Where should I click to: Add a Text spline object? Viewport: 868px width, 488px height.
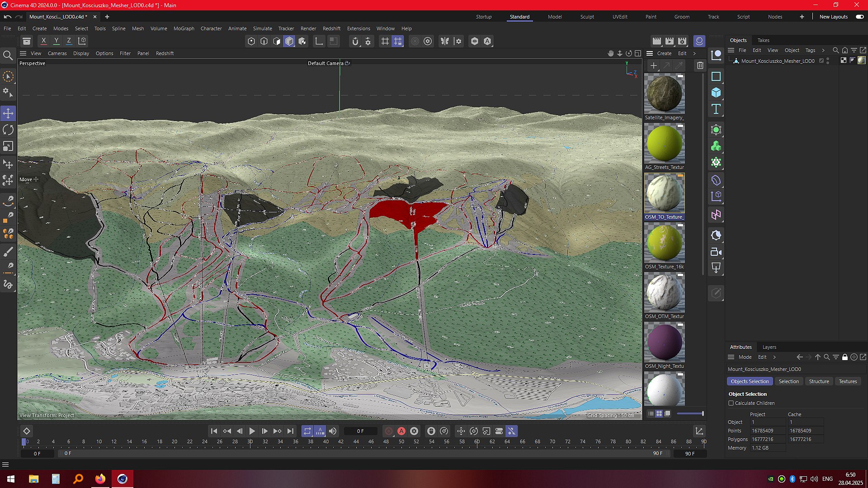click(x=716, y=109)
